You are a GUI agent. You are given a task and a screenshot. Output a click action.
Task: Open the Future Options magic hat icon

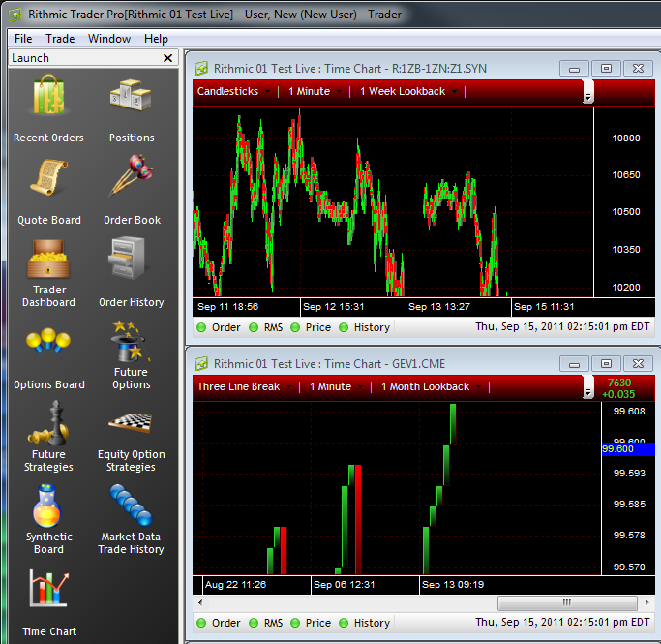(x=131, y=342)
